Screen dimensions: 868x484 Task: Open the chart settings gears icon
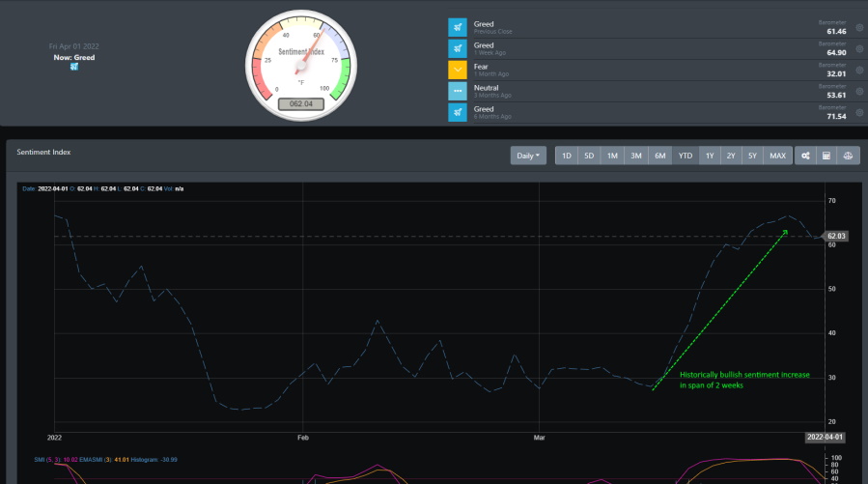[805, 156]
